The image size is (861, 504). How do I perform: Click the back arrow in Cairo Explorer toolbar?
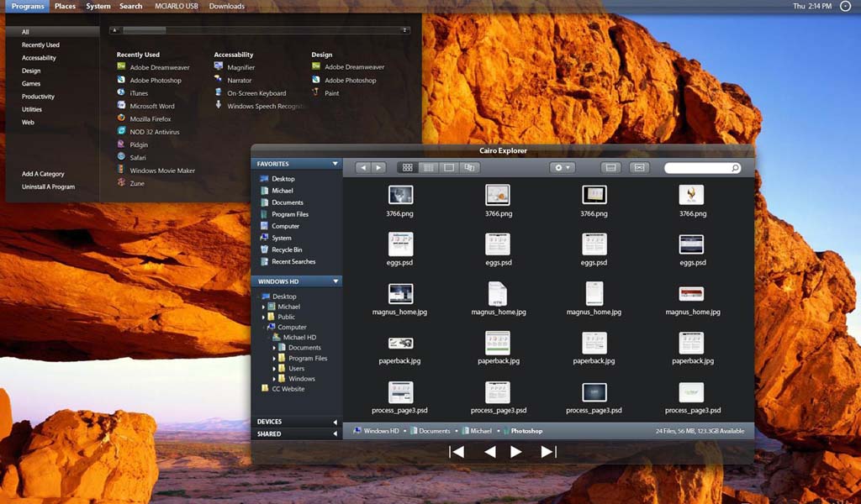point(363,168)
